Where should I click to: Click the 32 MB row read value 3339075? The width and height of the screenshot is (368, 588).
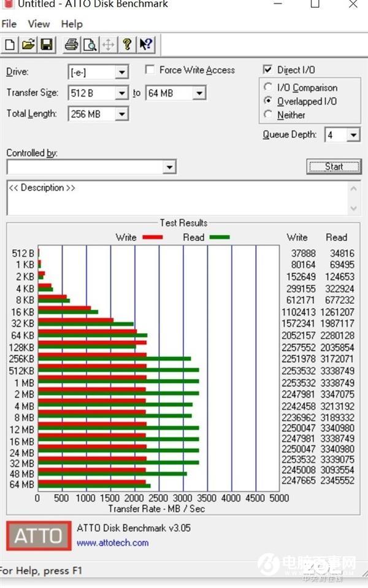click(x=337, y=459)
